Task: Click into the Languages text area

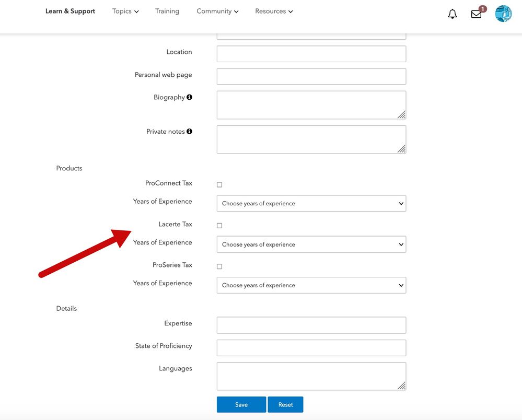Action: tap(311, 376)
